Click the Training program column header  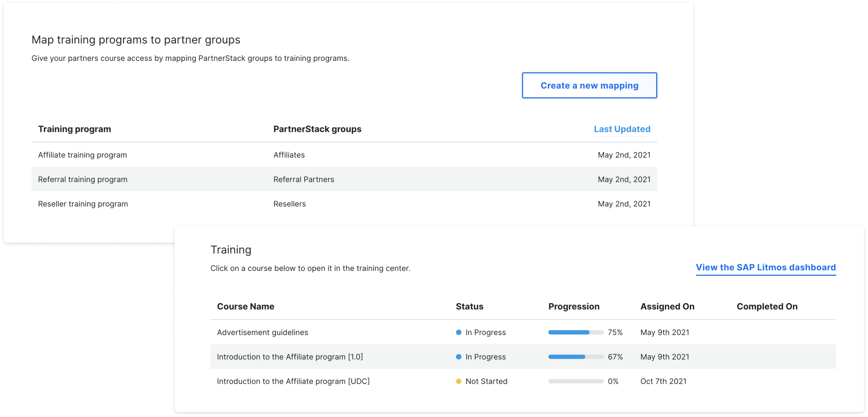(75, 129)
